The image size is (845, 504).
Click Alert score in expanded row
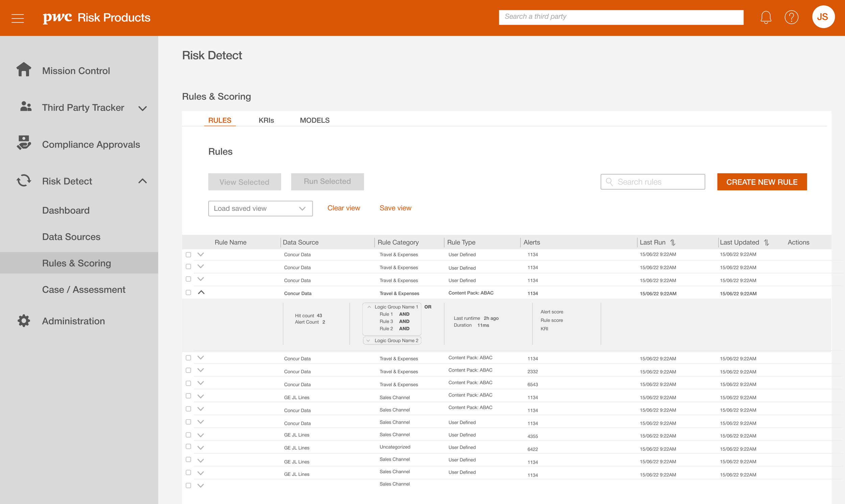(552, 312)
